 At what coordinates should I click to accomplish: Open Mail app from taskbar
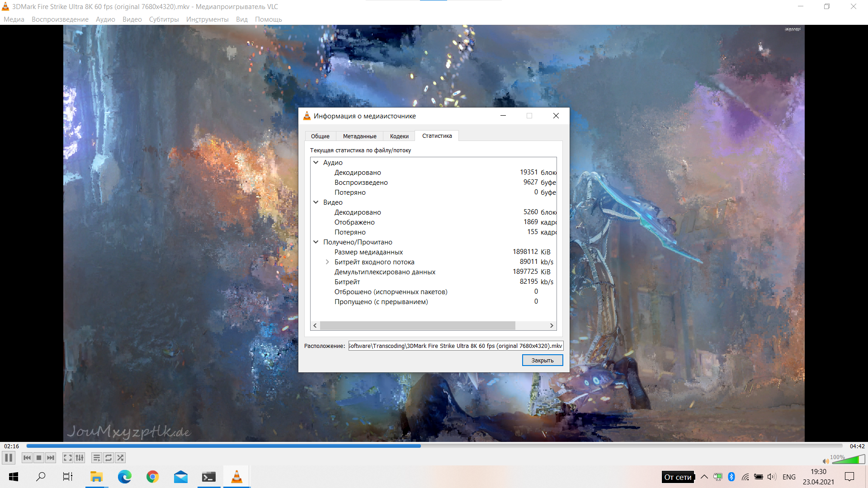[x=181, y=477]
